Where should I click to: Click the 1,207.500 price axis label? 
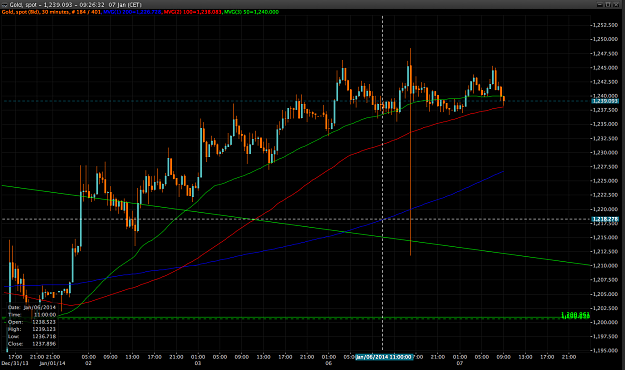pyautogui.click(x=605, y=280)
